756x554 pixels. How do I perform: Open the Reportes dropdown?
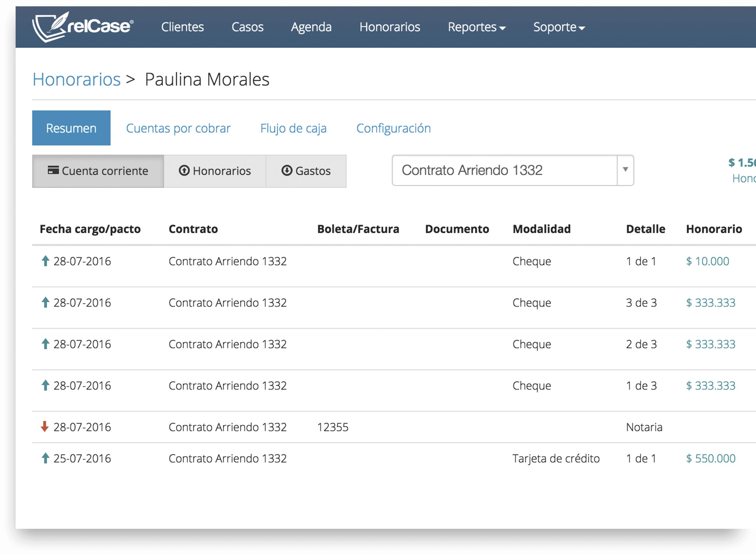(x=476, y=27)
